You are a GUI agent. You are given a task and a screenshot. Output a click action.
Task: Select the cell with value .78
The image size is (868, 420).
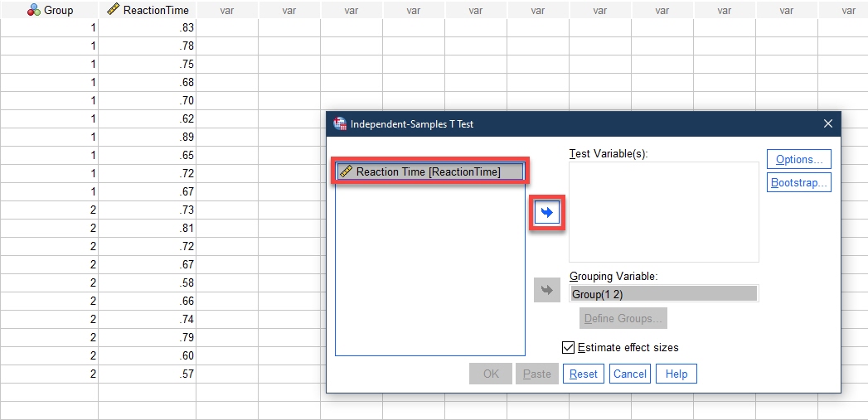[x=148, y=46]
